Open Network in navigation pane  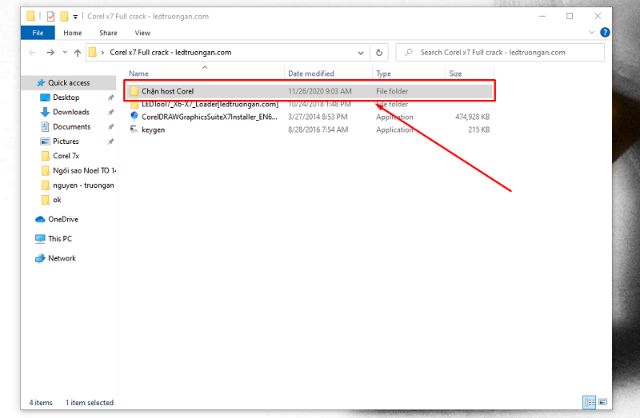[62, 258]
